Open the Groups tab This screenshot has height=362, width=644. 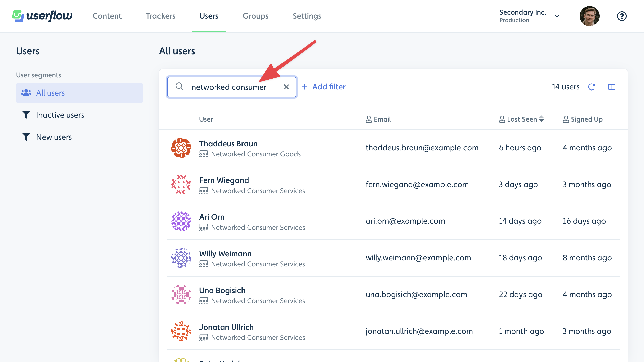(255, 16)
